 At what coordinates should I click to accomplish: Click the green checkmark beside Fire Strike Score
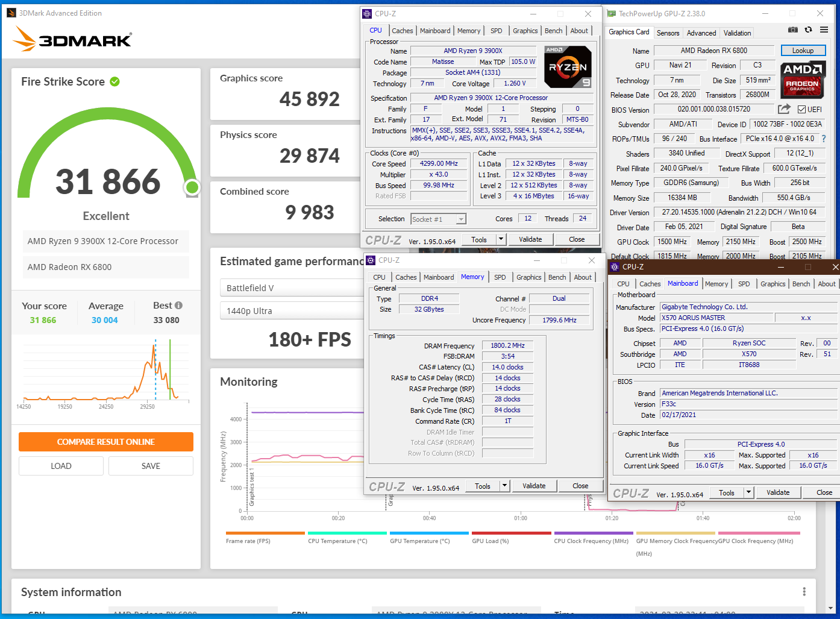114,81
